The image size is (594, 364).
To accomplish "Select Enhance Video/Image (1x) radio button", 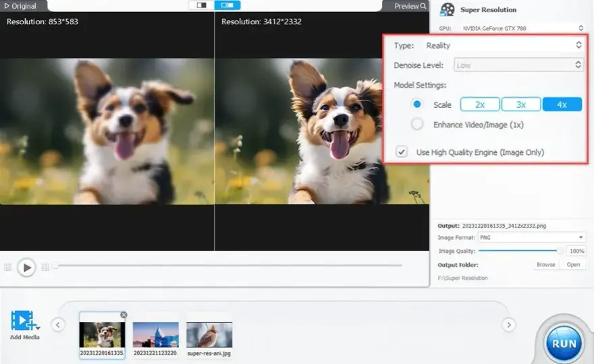I will click(417, 124).
